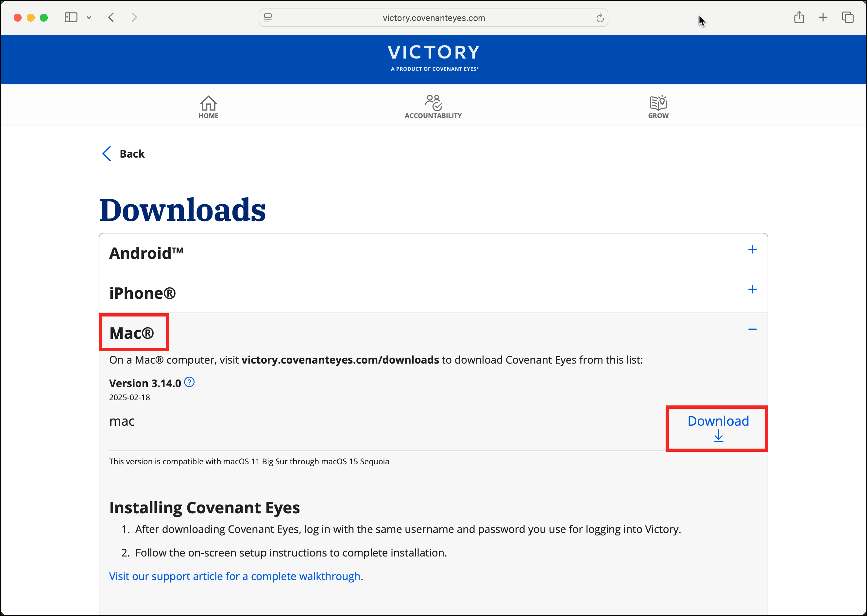This screenshot has width=867, height=616.
Task: Click the Android™ section heading
Action: [146, 253]
